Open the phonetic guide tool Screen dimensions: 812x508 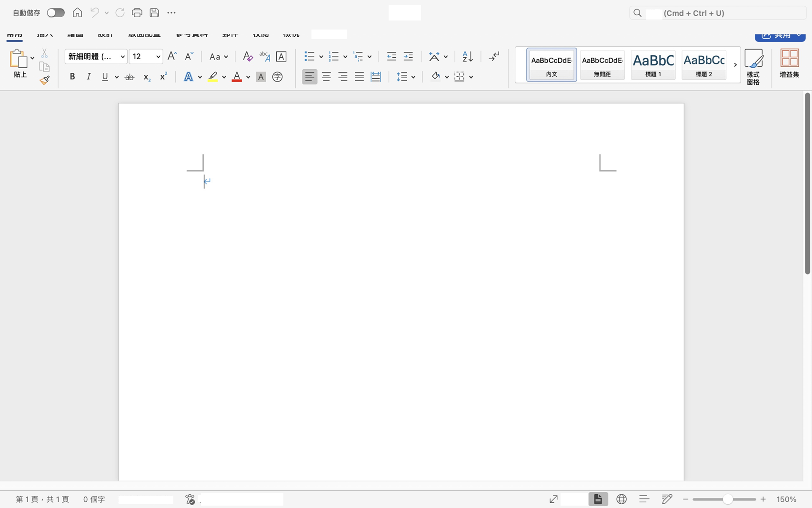coord(264,56)
